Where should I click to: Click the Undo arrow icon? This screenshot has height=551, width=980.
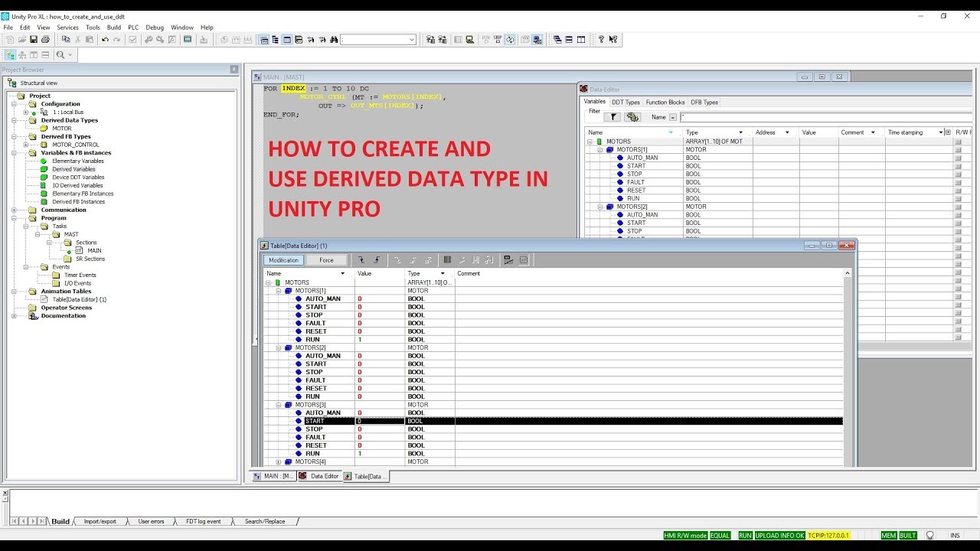click(x=105, y=40)
